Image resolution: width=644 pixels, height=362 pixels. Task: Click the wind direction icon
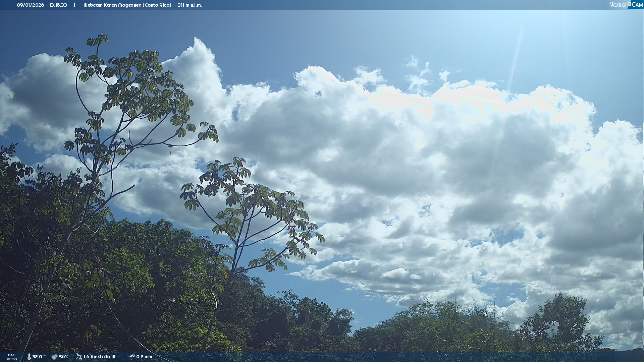click(x=79, y=357)
